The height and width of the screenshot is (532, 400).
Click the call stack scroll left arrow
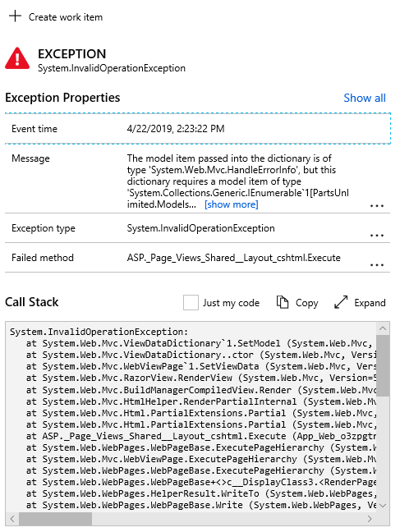click(x=12, y=519)
